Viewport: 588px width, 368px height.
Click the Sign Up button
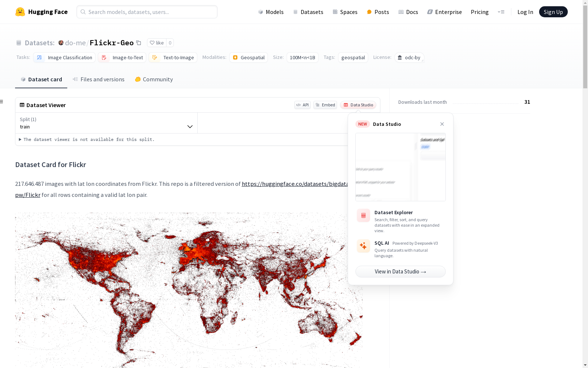pos(553,12)
